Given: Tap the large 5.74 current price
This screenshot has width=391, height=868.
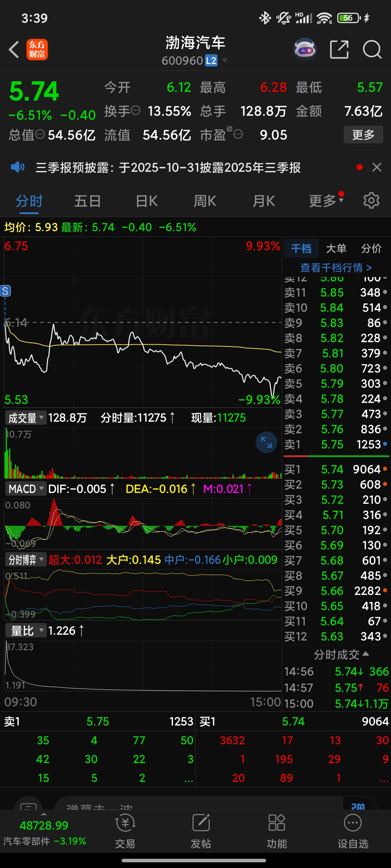Looking at the screenshot, I should click(34, 91).
